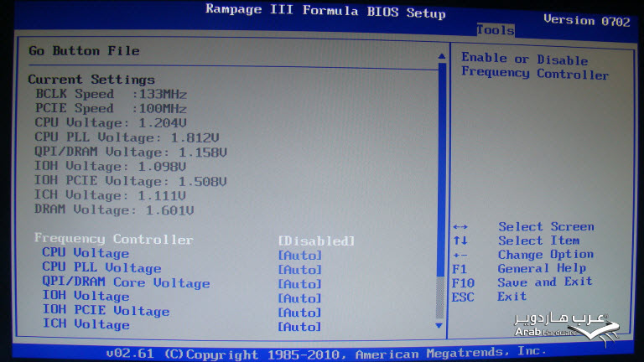Click the American Megatrends copyright line
The width and height of the screenshot is (644, 362).
click(326, 354)
